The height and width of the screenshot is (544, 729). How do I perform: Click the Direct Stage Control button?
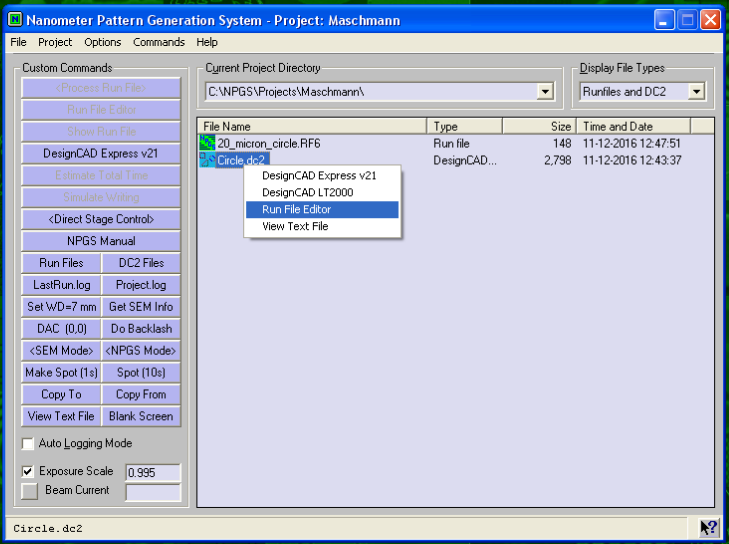click(101, 219)
